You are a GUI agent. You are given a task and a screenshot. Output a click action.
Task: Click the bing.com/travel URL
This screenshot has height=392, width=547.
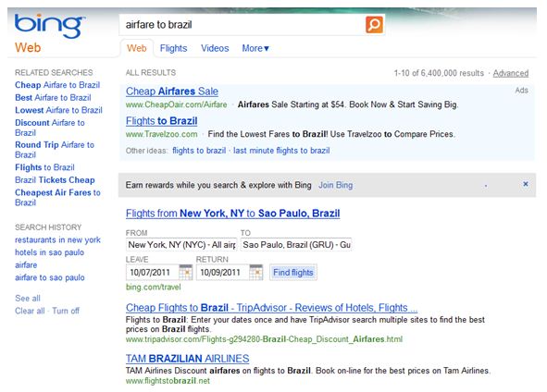153,288
